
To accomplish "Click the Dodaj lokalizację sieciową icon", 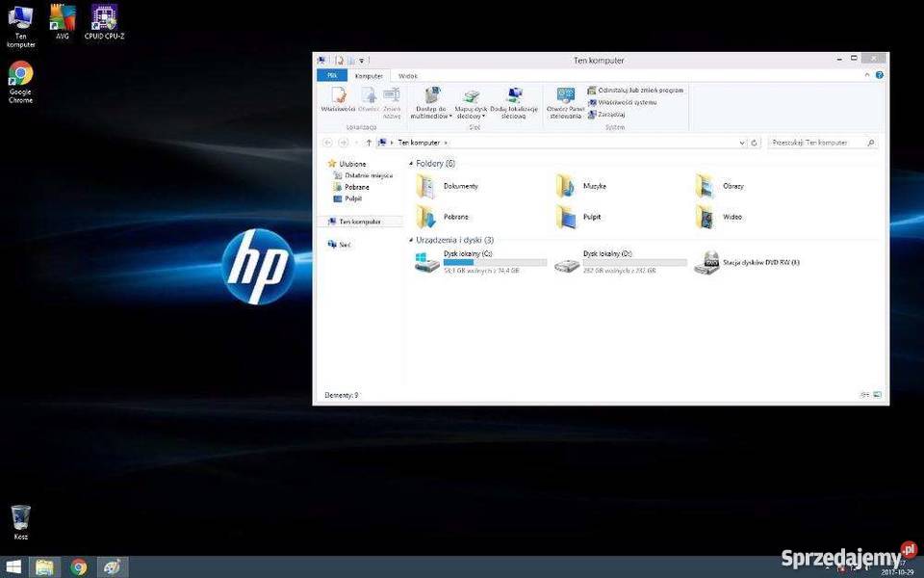I will point(515,101).
